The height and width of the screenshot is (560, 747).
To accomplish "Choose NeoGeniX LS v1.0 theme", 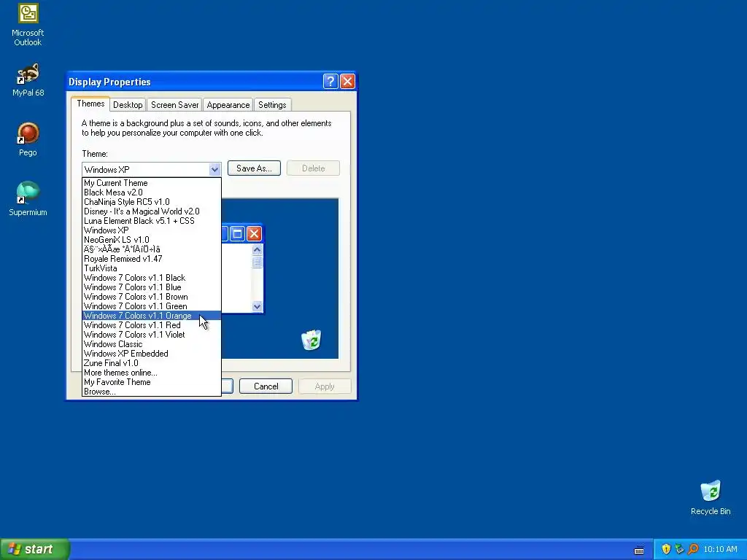I will (x=152, y=240).
